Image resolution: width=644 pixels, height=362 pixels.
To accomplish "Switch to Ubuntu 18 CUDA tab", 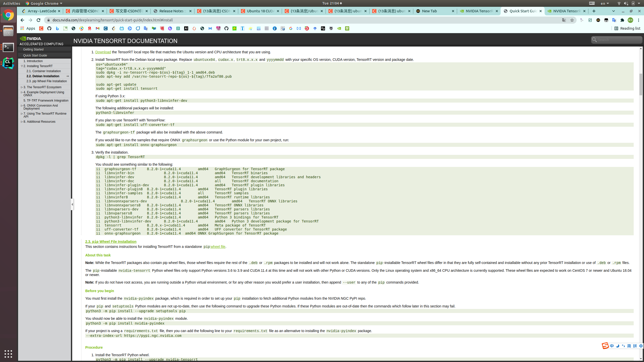I will point(260,11).
